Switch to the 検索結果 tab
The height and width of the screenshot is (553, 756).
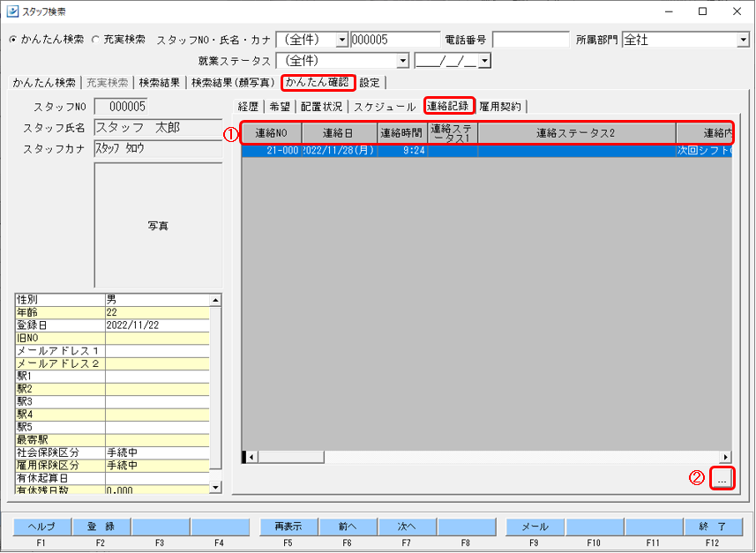point(159,82)
